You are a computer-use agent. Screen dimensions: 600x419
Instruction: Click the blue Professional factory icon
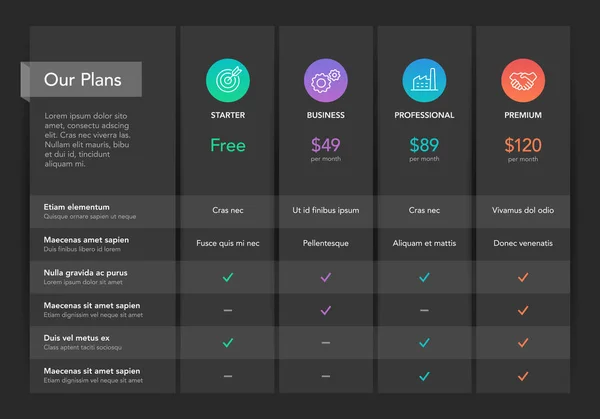[424, 80]
